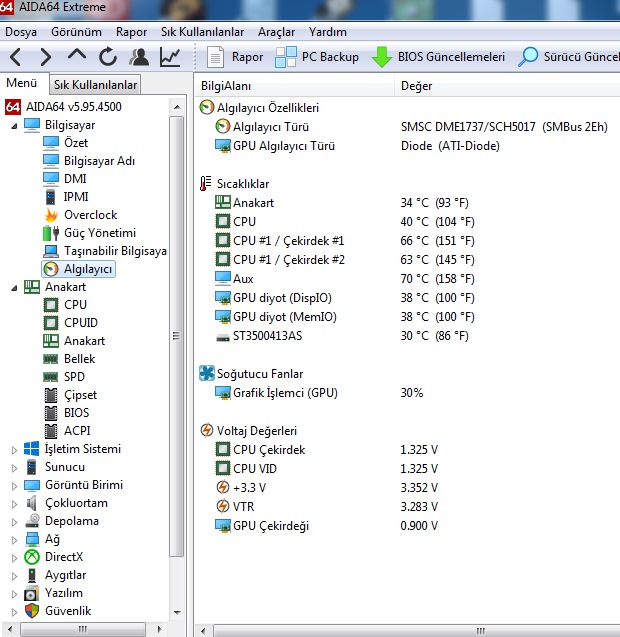The height and width of the screenshot is (637, 620).
Task: Switch to Sık Kullanılanlar tab
Action: [95, 85]
